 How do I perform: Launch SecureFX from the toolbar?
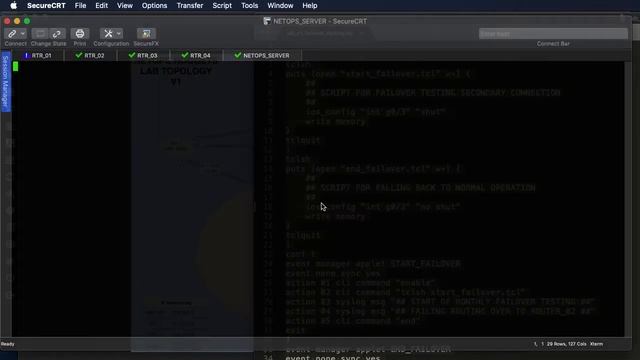(x=146, y=34)
